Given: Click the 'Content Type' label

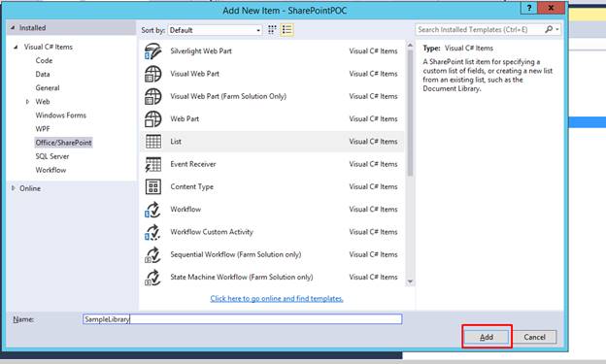Looking at the screenshot, I should [x=191, y=186].
